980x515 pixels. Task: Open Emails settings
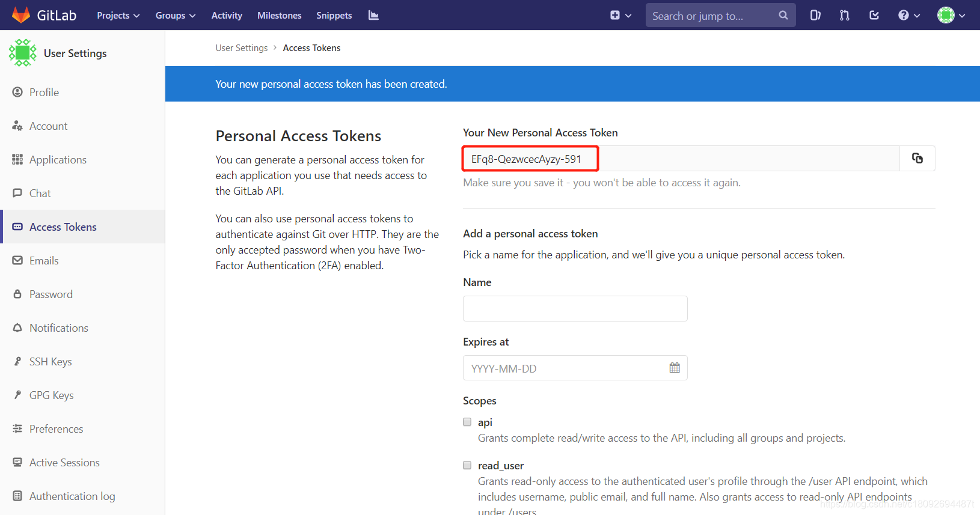(x=82, y=260)
